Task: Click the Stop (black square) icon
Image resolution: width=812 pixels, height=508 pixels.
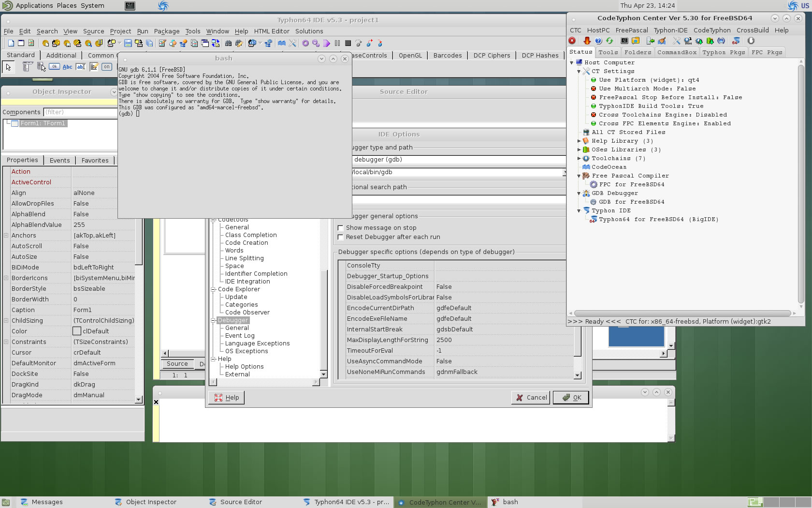Action: (348, 43)
